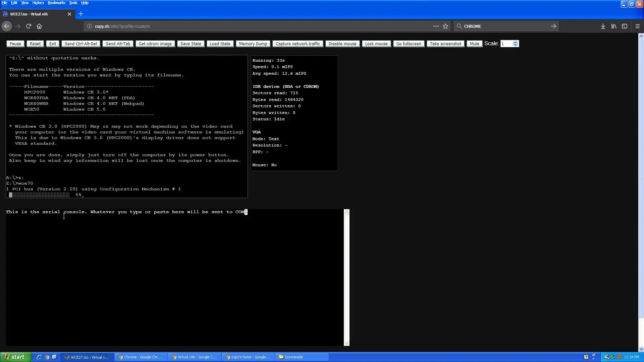Click the serial console scrollbar down arrow

(x=346, y=343)
